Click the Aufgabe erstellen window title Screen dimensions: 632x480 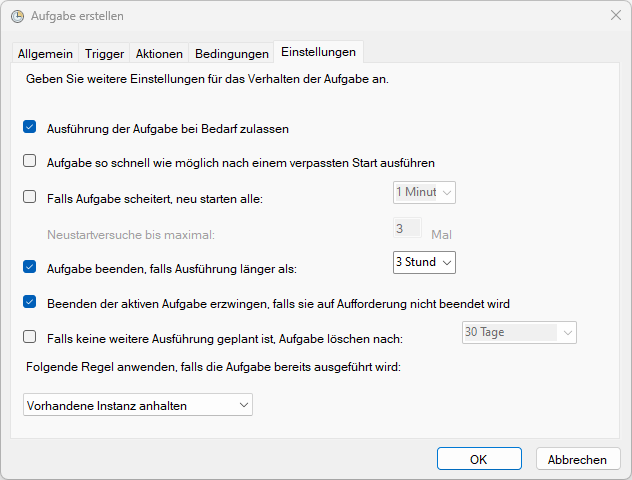77,16
